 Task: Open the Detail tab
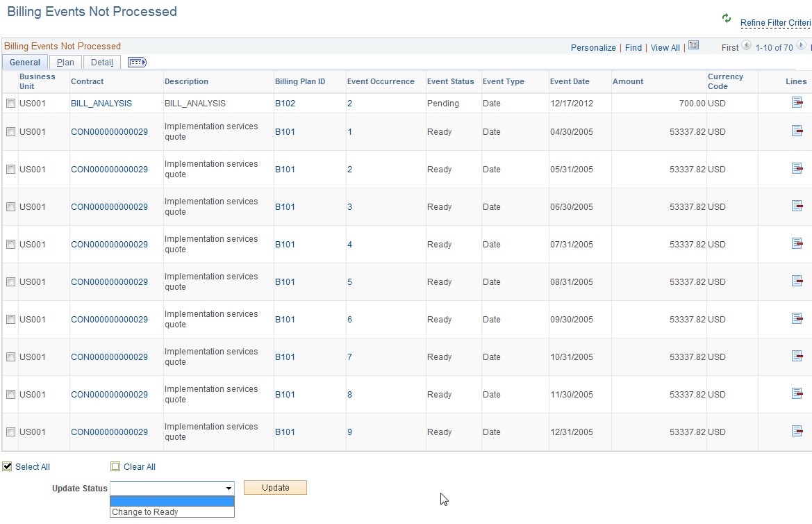click(101, 62)
